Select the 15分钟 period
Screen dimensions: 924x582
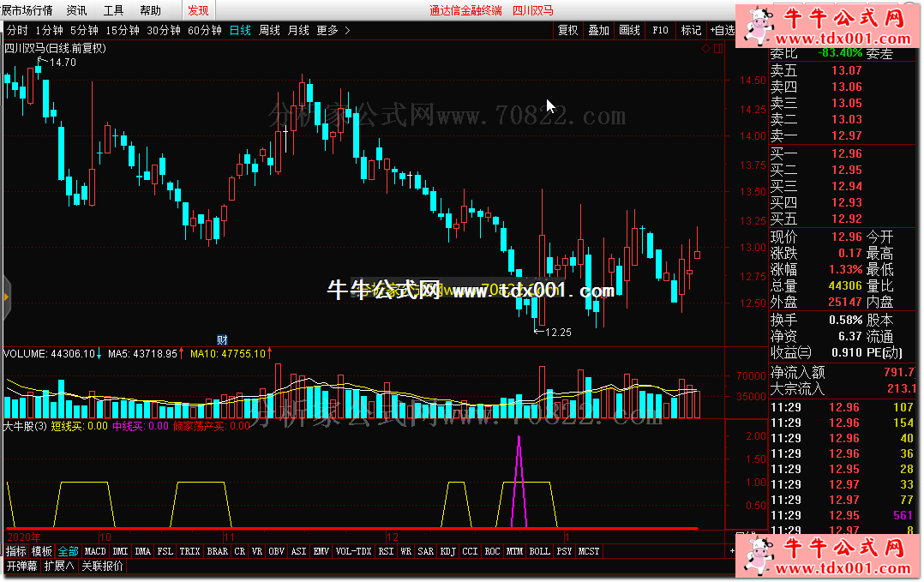click(x=122, y=30)
